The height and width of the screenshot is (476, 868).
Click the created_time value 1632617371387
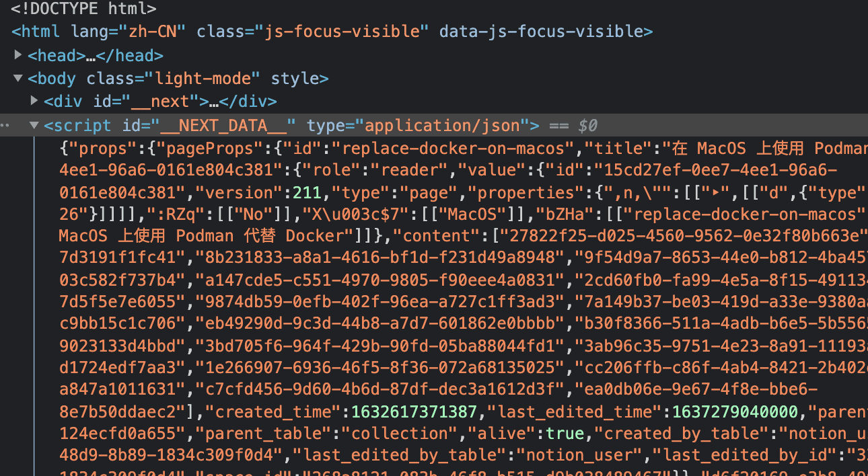pyautogui.click(x=414, y=411)
